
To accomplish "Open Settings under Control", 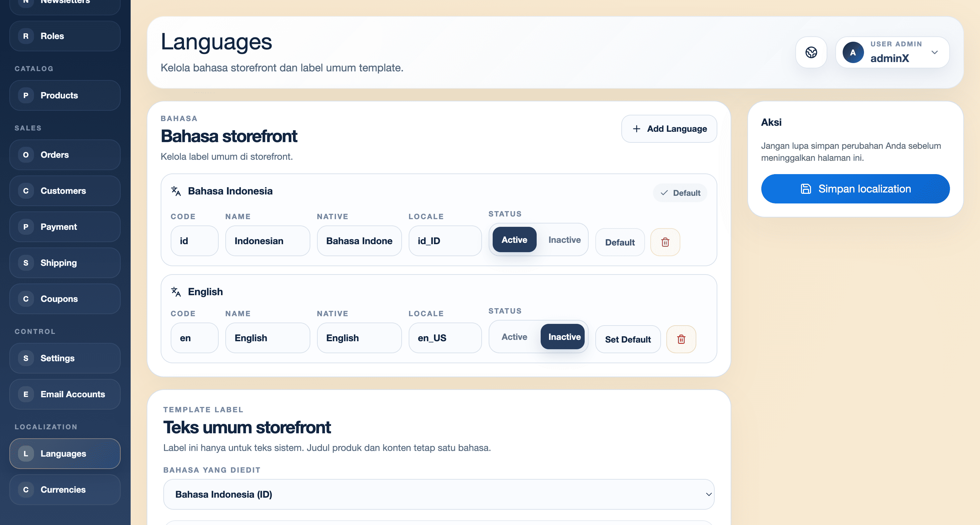I will point(65,358).
